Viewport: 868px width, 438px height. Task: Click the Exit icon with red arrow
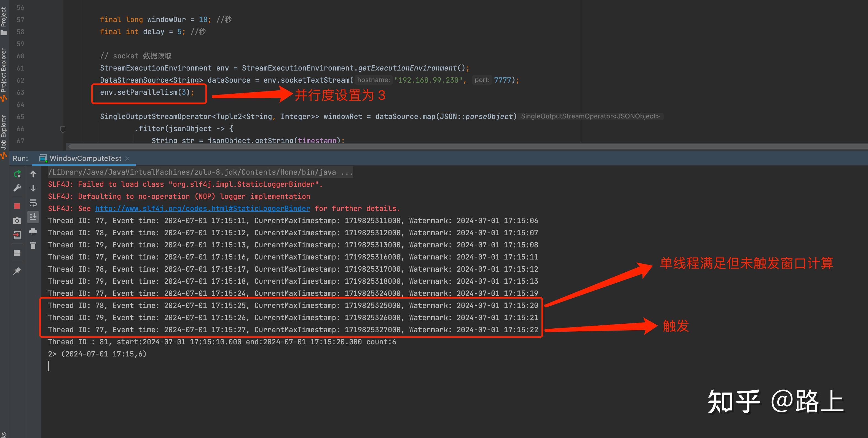pyautogui.click(x=17, y=235)
